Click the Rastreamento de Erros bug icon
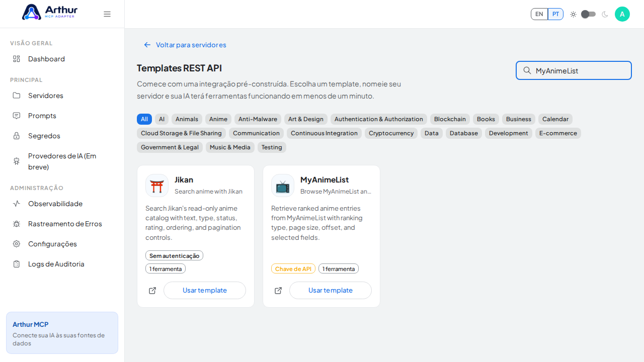This screenshot has height=362, width=644. click(17, 224)
